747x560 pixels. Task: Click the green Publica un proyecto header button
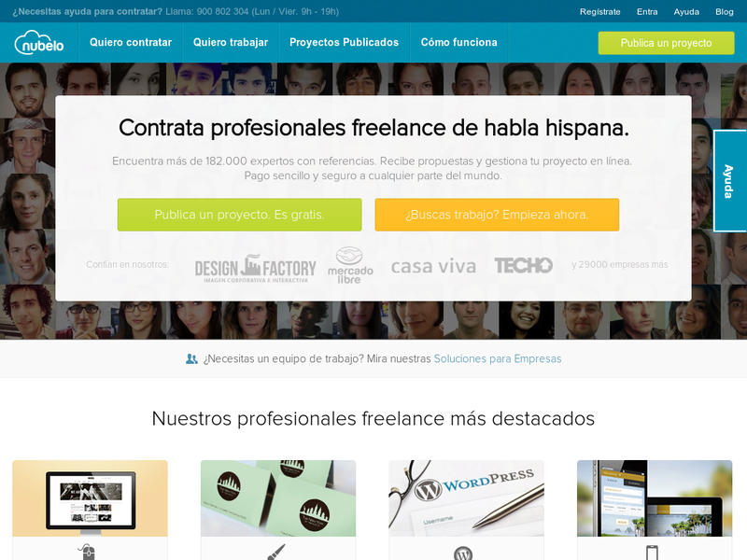[666, 43]
